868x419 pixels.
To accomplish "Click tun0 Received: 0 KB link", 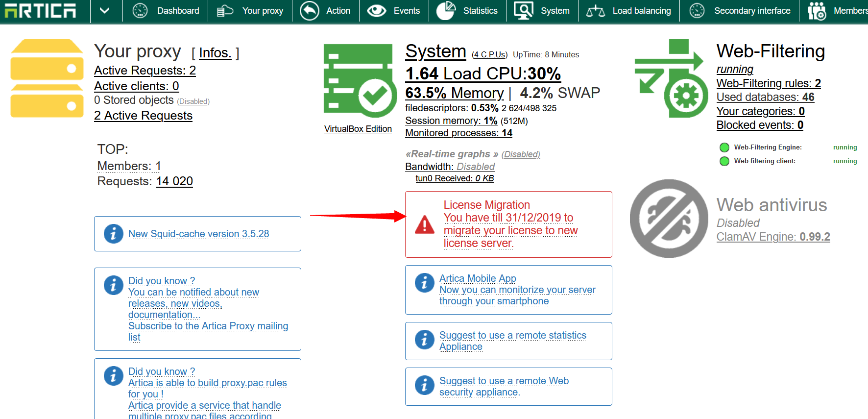I will [455, 178].
